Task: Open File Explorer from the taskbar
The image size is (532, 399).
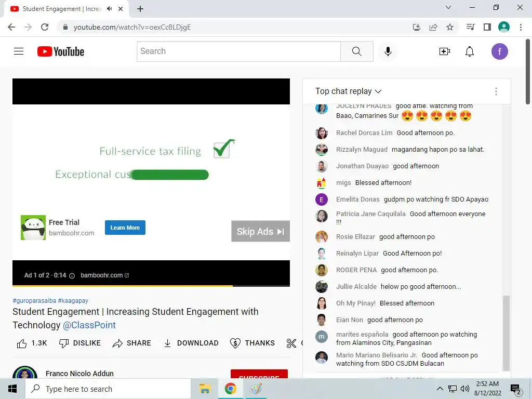Action: [205, 389]
